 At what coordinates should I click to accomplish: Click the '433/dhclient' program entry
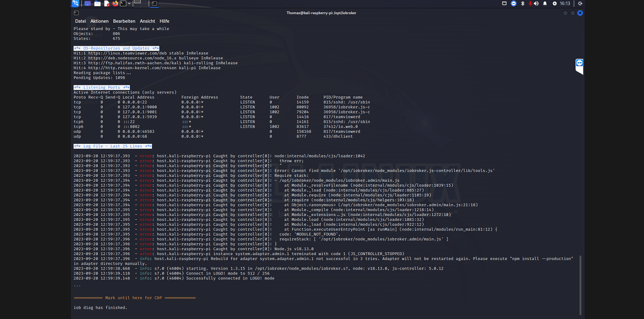coord(338,136)
